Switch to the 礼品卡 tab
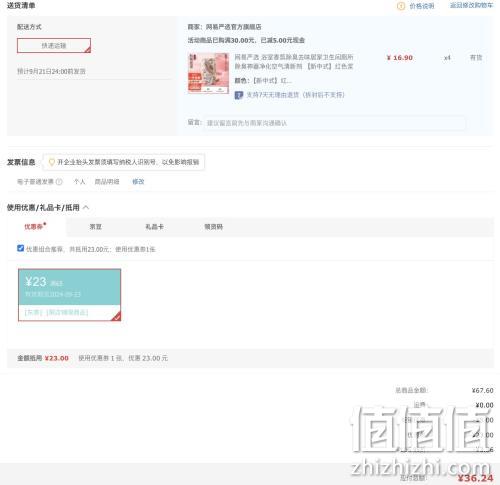The width and height of the screenshot is (500, 485). (154, 227)
